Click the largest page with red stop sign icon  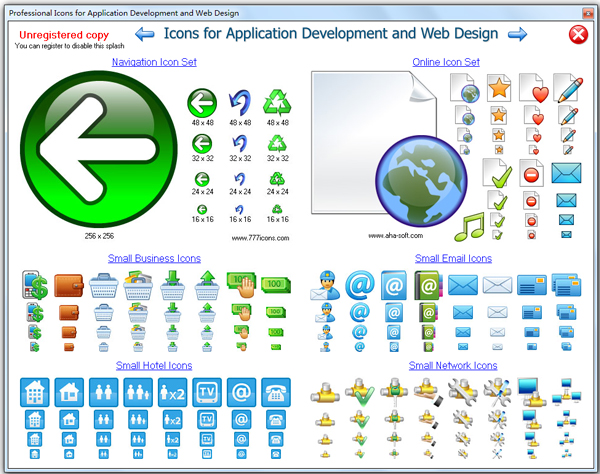pos(532,173)
